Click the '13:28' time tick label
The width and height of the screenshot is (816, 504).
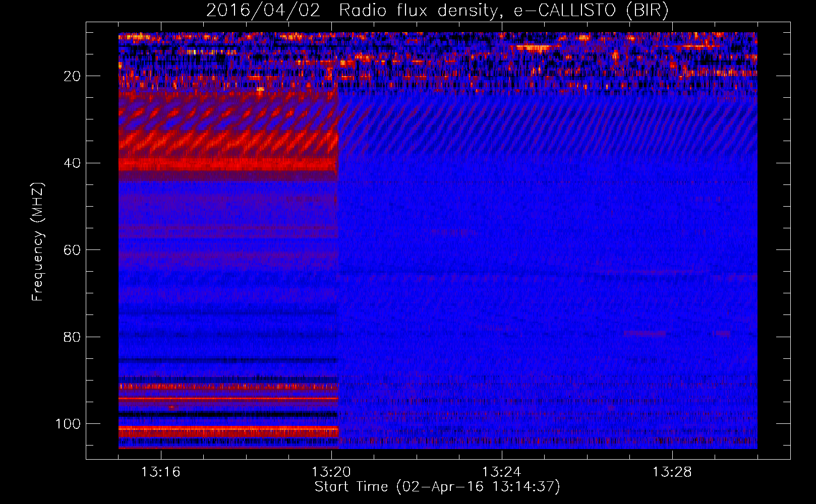pyautogui.click(x=672, y=472)
